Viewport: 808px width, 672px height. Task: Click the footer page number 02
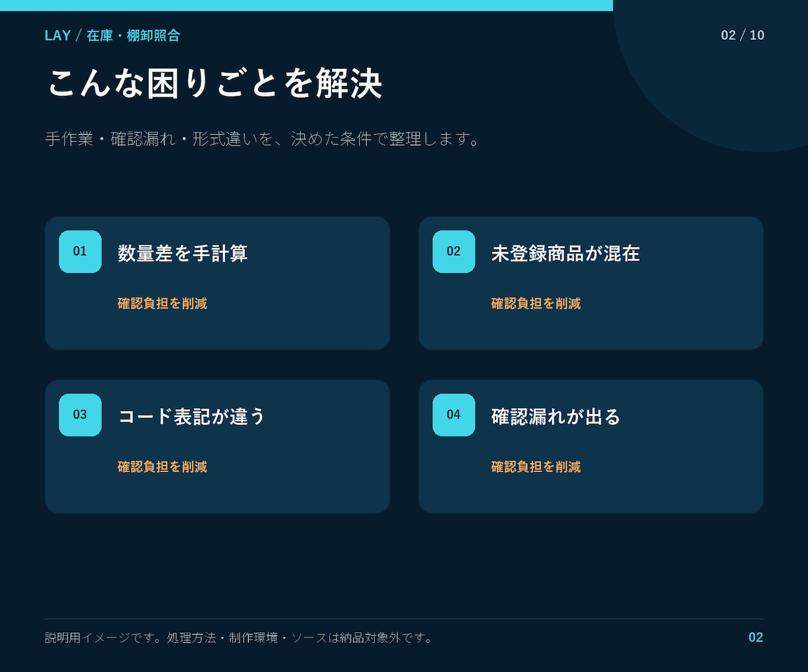756,638
